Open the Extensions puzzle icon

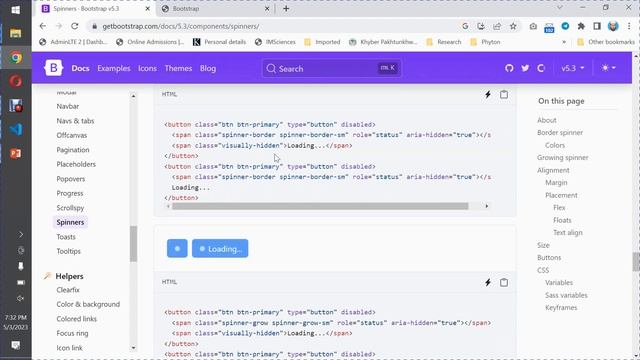(x=581, y=26)
